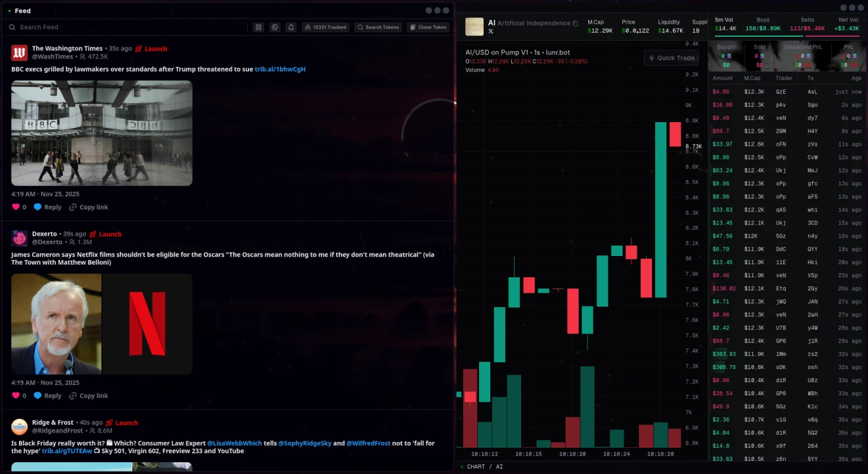868x474 pixels.
Task: Click trader QzE in the trades table
Action: pyautogui.click(x=781, y=92)
